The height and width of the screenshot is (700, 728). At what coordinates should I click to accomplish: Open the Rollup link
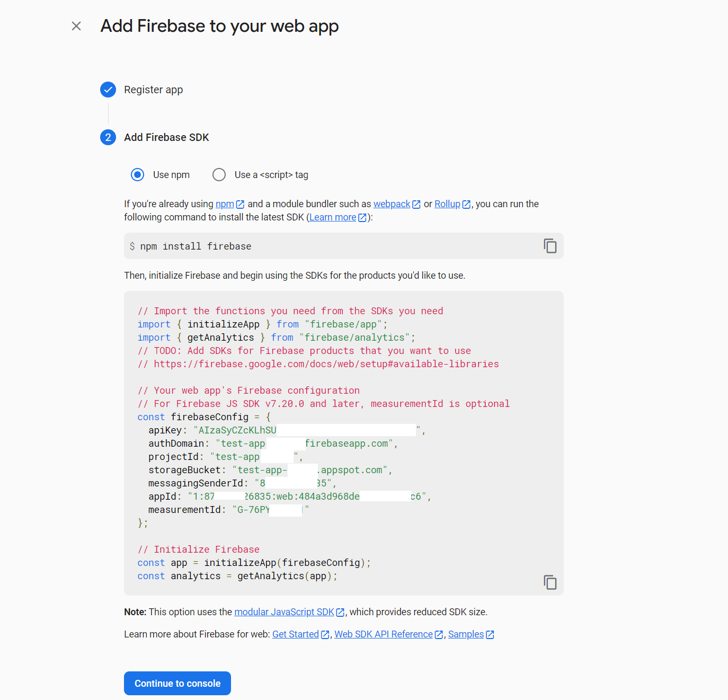tap(447, 204)
